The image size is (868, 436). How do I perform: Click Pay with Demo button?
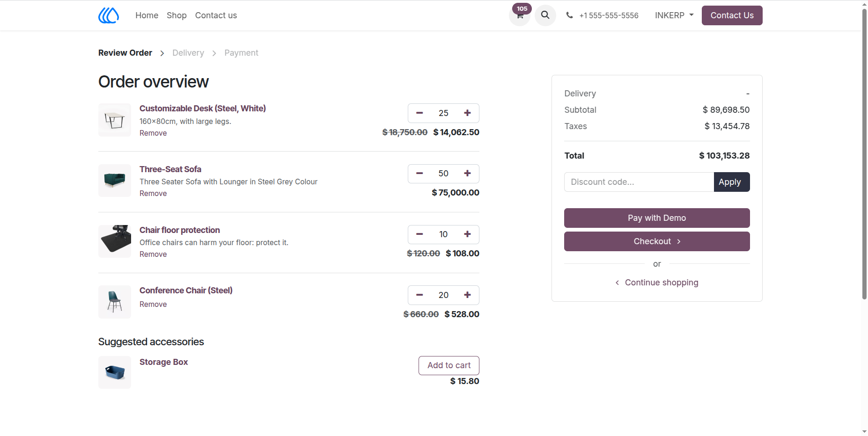click(x=657, y=218)
